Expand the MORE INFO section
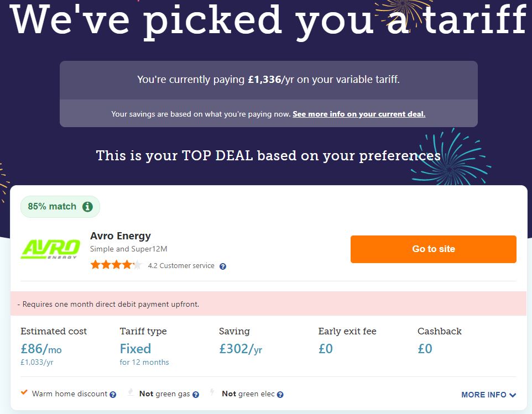 (488, 395)
